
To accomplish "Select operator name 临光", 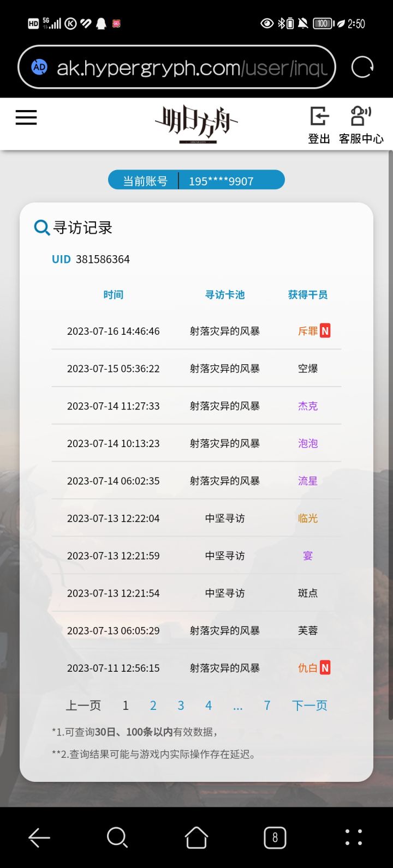I will pyautogui.click(x=308, y=518).
